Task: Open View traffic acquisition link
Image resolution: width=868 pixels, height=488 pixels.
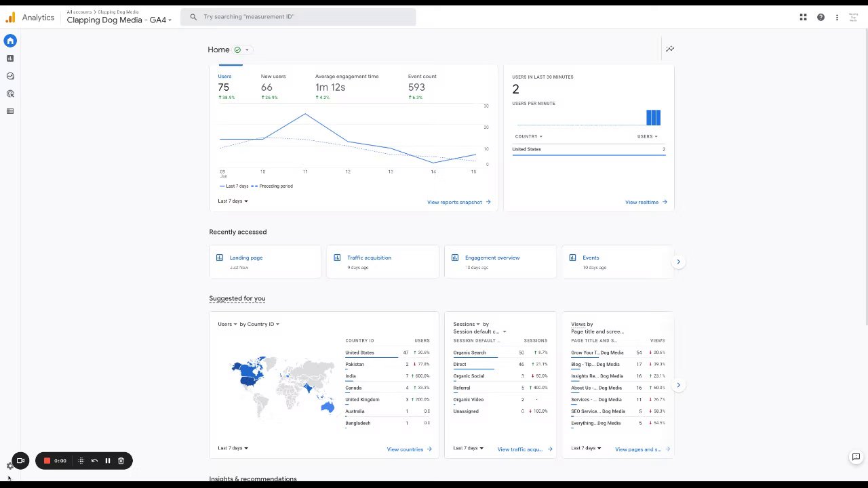Action: (525, 449)
